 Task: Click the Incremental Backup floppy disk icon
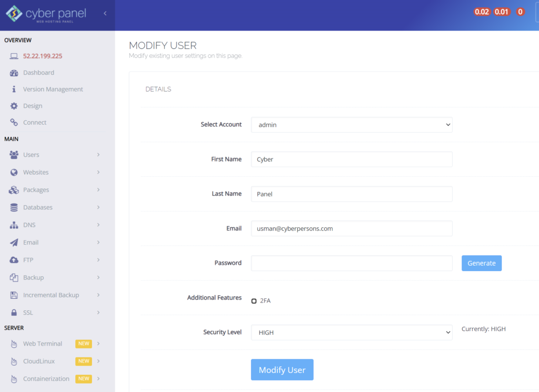pos(14,295)
